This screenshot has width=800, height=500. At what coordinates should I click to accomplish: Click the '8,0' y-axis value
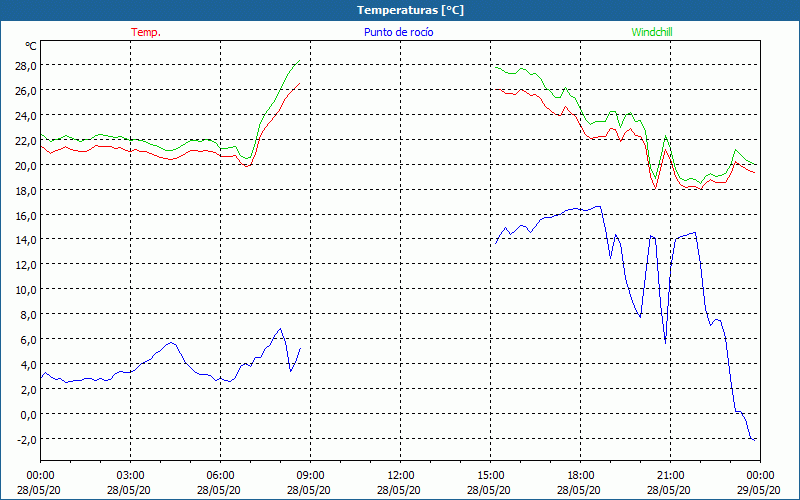[x=28, y=315]
